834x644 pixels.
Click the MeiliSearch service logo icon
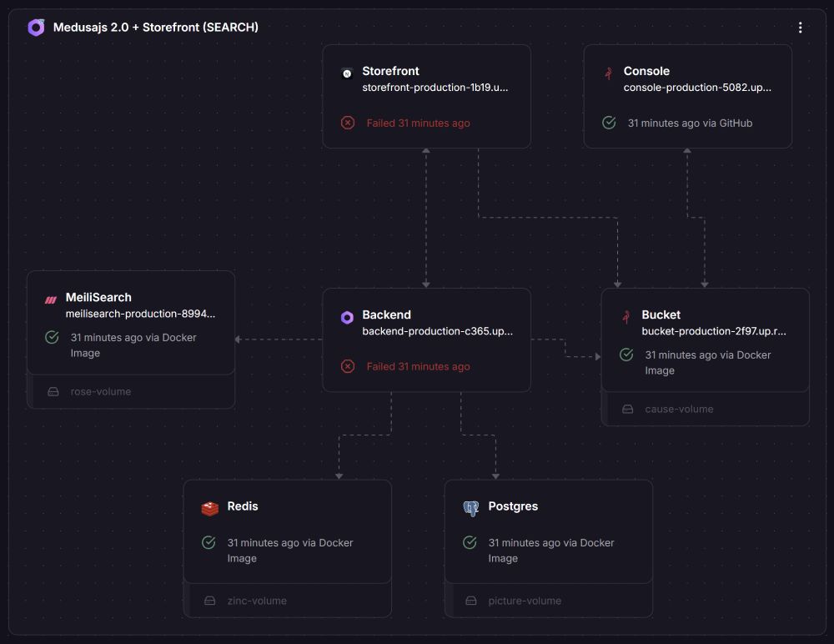coord(51,300)
